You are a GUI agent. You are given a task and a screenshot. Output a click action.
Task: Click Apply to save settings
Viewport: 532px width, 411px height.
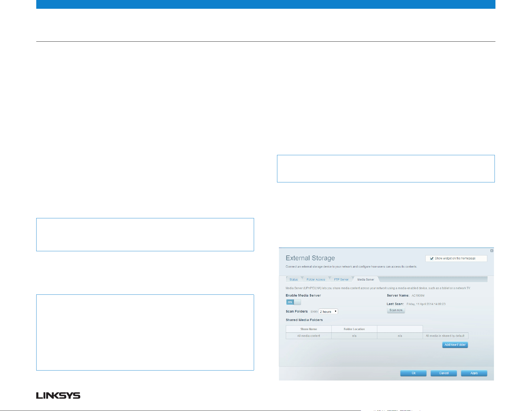(x=474, y=373)
